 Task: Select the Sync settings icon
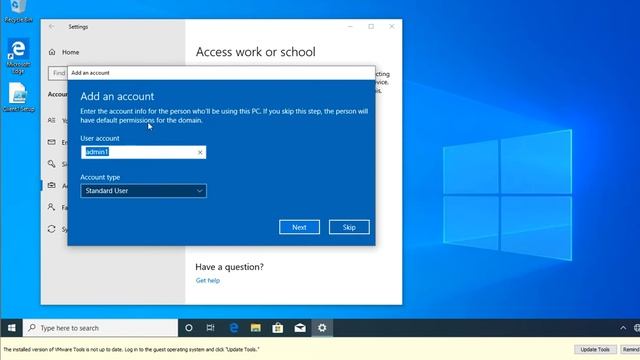click(51, 229)
